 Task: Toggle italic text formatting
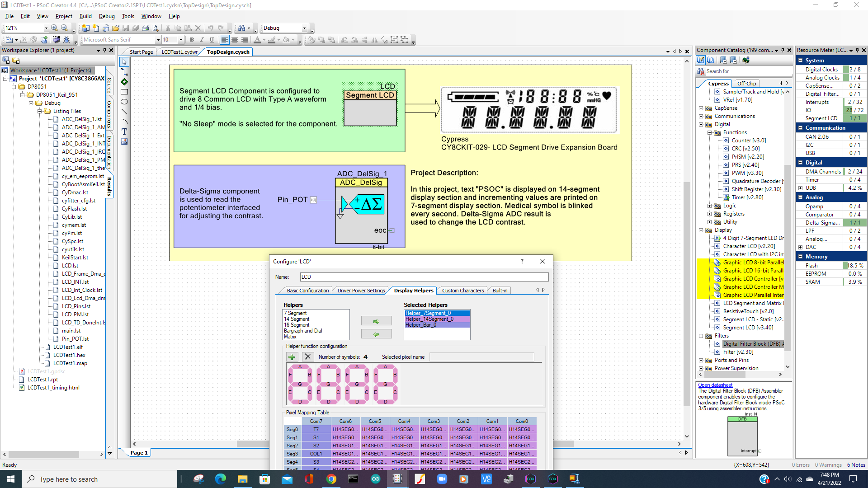coord(202,40)
